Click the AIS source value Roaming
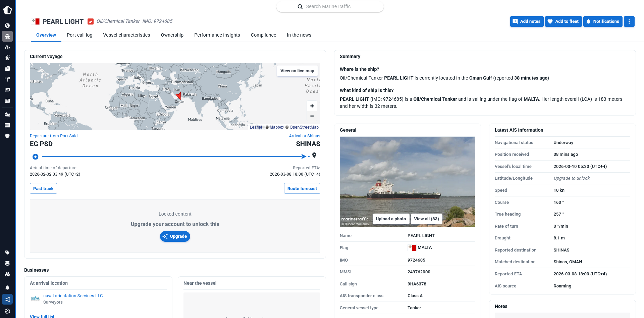 [x=562, y=286]
